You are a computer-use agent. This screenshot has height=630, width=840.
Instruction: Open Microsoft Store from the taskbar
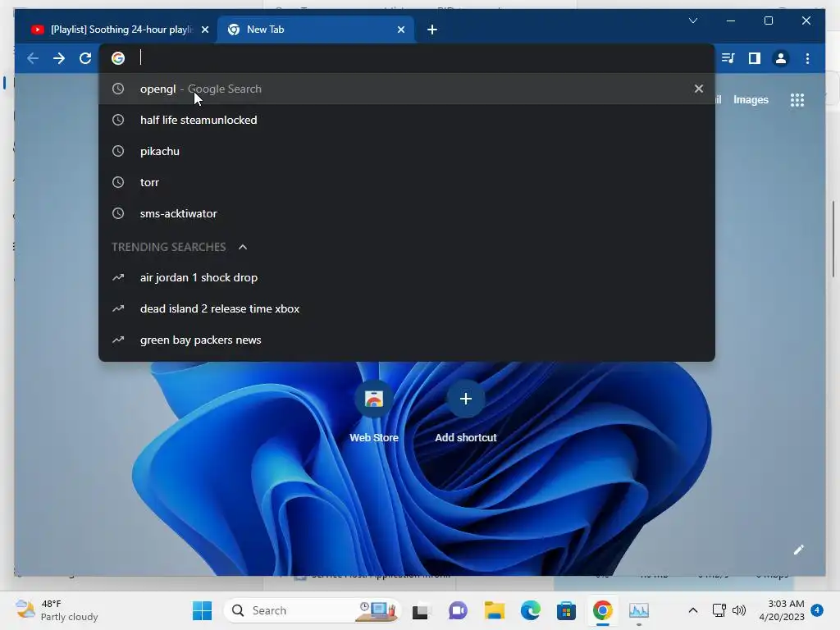click(566, 610)
